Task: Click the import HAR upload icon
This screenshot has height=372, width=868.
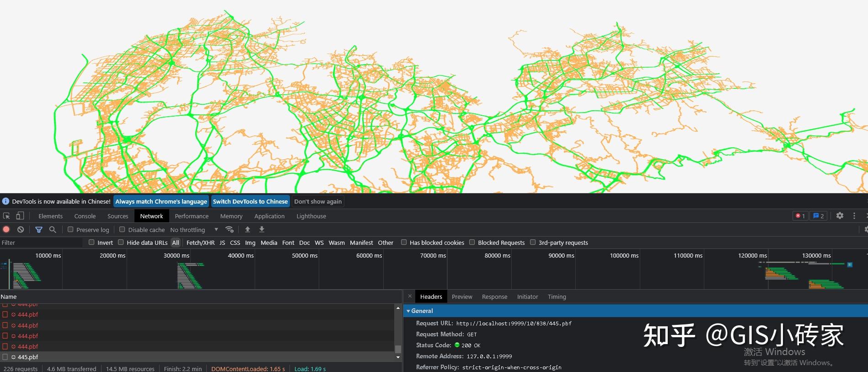Action: pyautogui.click(x=247, y=230)
